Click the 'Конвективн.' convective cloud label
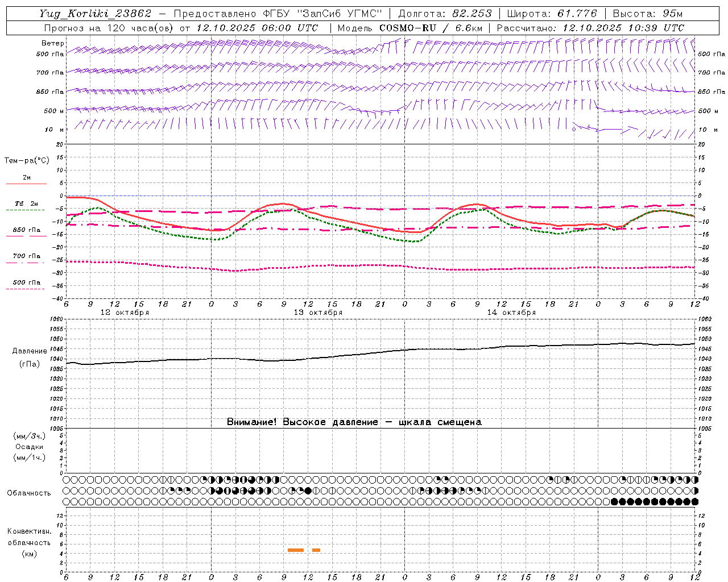 pyautogui.click(x=29, y=531)
